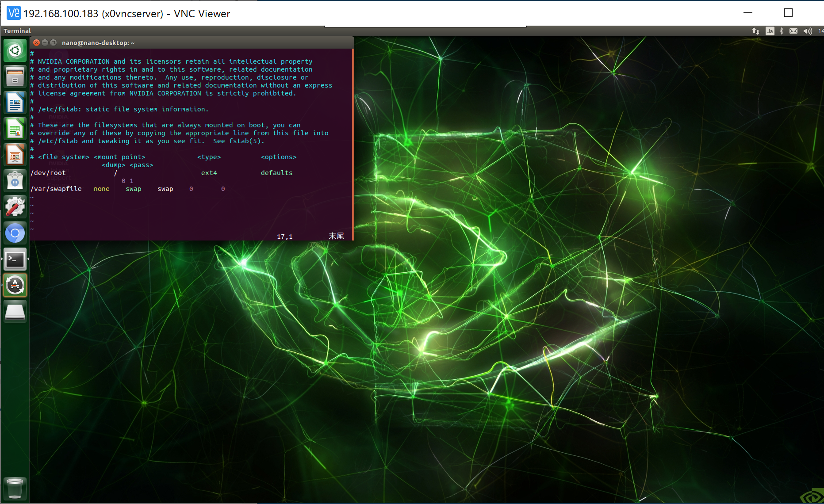Click 'defaults' options text
Image resolution: width=824 pixels, height=504 pixels.
pos(277,173)
